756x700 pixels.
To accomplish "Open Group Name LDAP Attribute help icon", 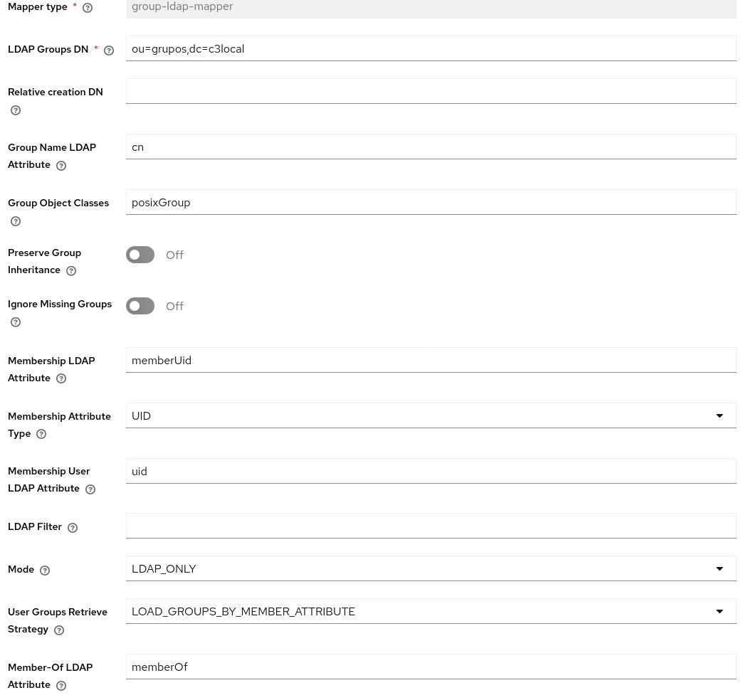I will (x=61, y=166).
